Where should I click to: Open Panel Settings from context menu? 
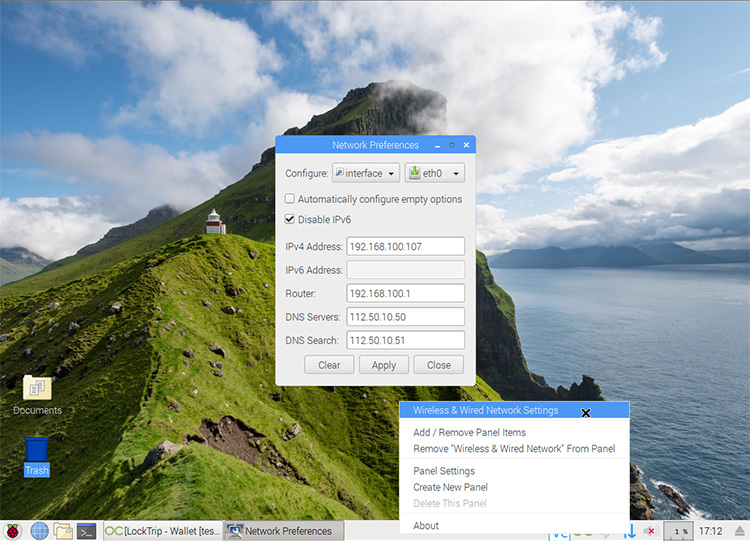(444, 471)
